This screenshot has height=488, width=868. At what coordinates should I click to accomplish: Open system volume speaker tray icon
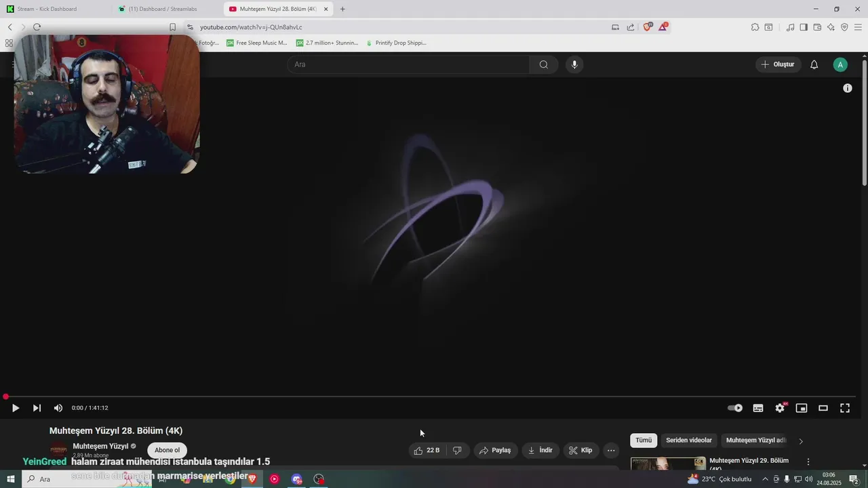coord(808,479)
